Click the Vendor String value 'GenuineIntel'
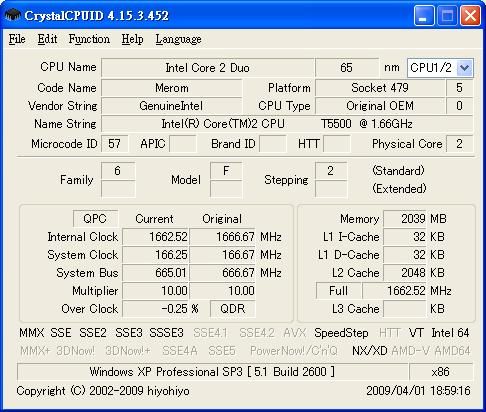486x412 pixels. coord(172,106)
